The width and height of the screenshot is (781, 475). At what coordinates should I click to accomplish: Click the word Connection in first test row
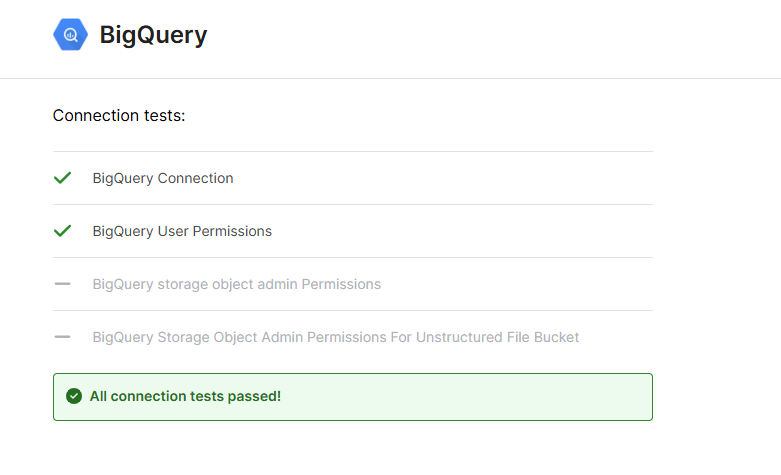[x=195, y=178]
